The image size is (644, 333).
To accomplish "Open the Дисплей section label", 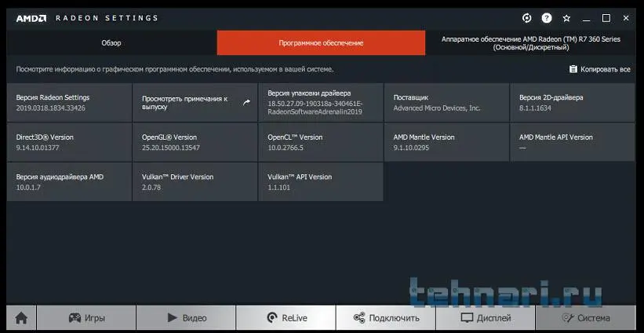I will pyautogui.click(x=494, y=318).
